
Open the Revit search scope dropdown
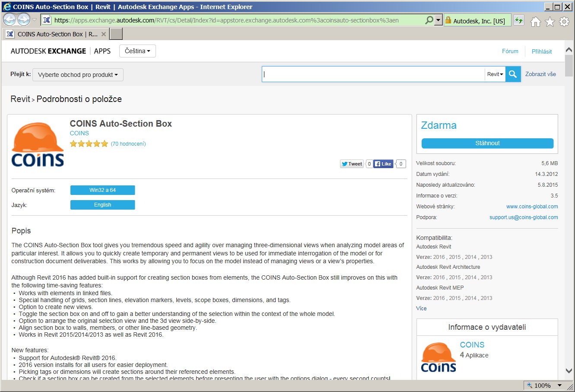(x=495, y=74)
